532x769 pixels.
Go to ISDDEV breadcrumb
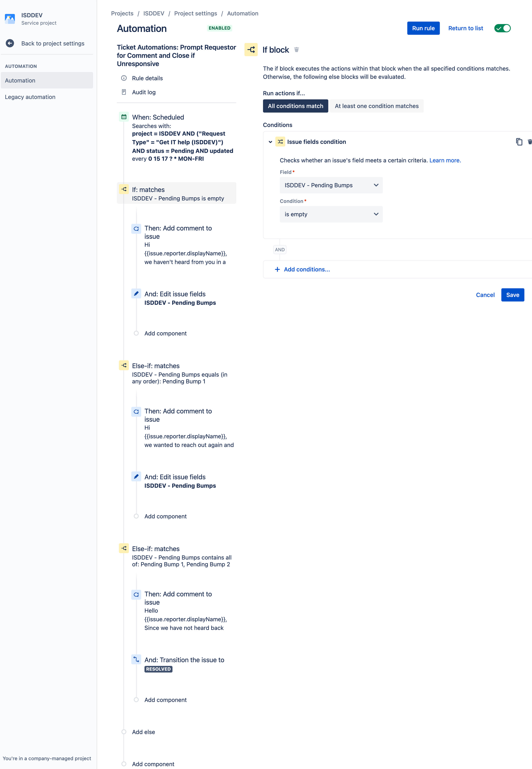click(x=154, y=13)
